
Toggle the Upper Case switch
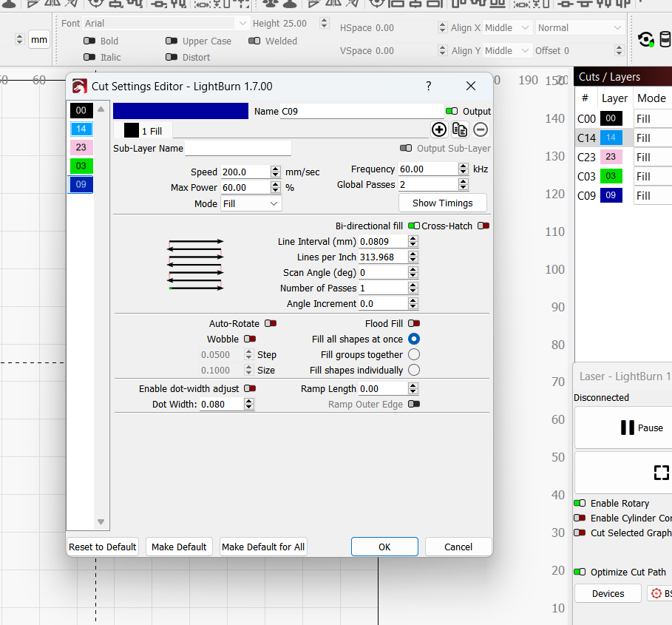172,41
